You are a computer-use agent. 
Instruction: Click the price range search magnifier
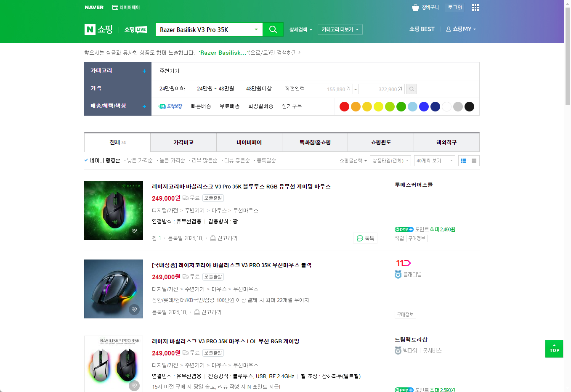tap(412, 89)
